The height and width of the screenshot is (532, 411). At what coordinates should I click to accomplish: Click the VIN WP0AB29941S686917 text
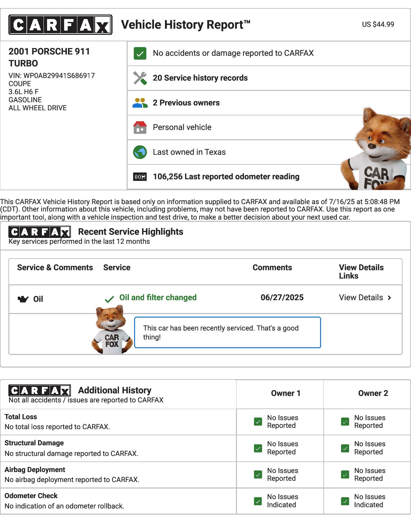[x=52, y=76]
